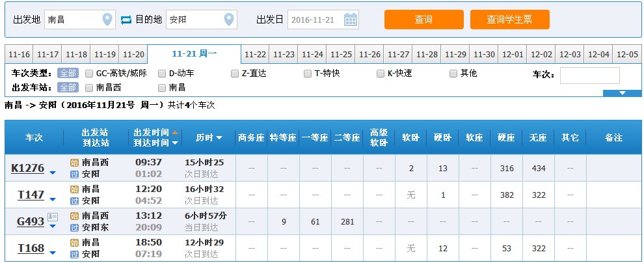This screenshot has width=644, height=263.
Task: Expand T147 stop details arrow
Action: (53, 200)
